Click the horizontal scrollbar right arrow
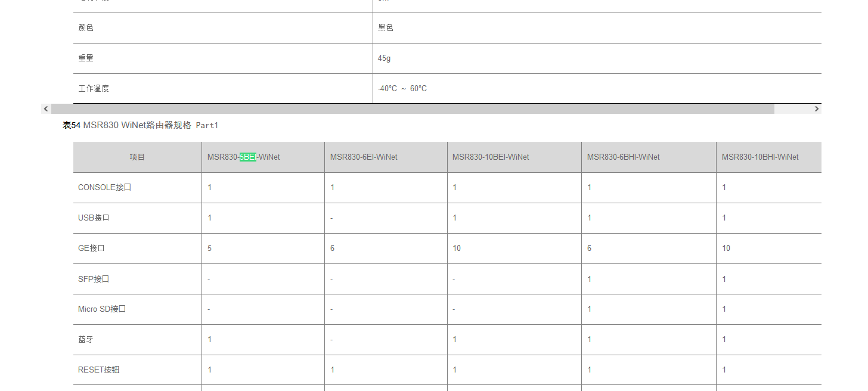 tap(816, 109)
